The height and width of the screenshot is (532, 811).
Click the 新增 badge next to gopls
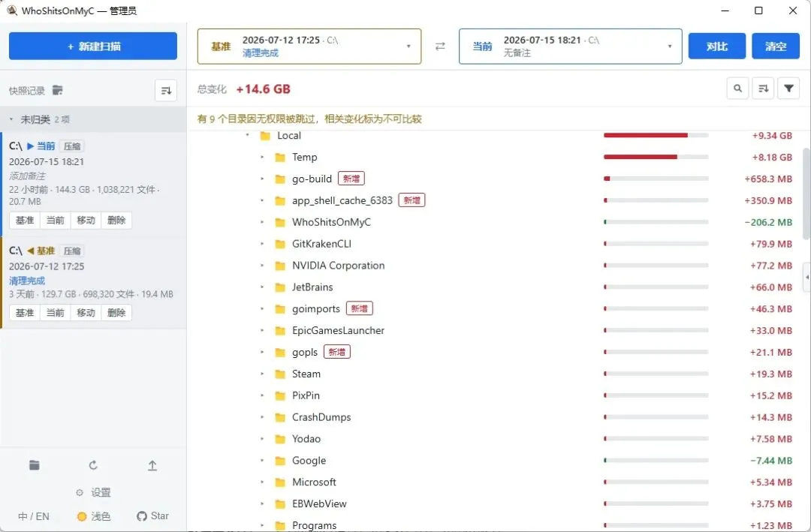[336, 352]
